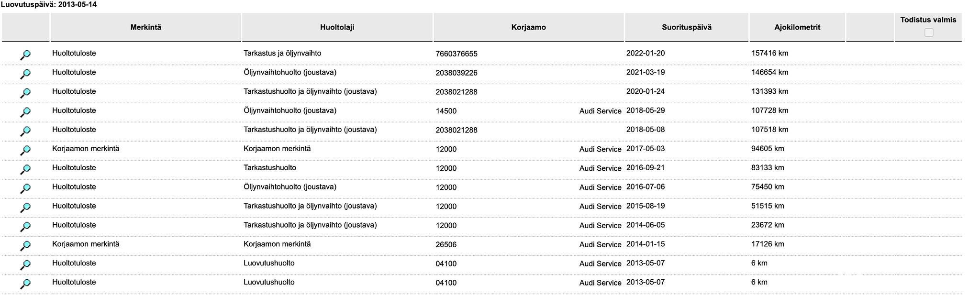Sort by Suorituspäivä column
Image resolution: width=980 pixels, height=296 pixels.
point(686,27)
